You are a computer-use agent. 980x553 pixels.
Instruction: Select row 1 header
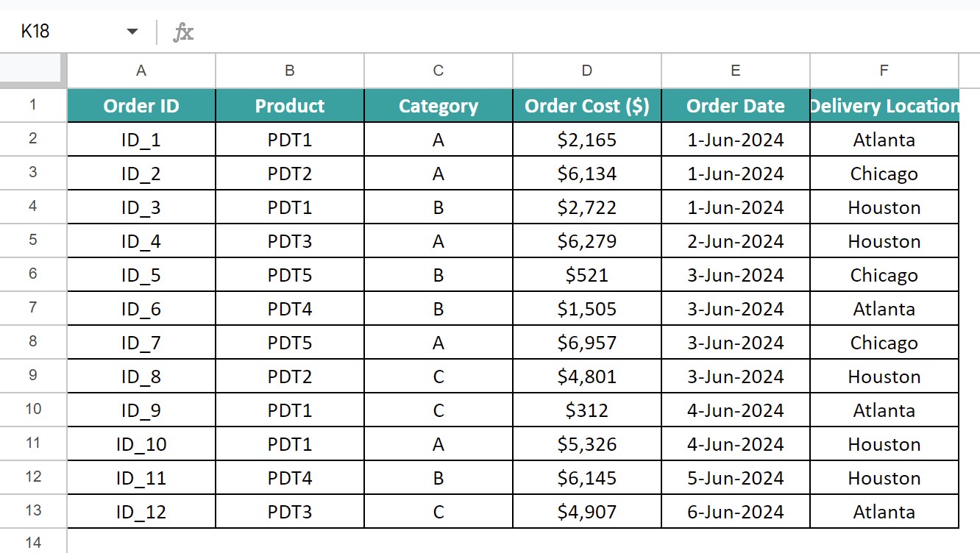[33, 105]
